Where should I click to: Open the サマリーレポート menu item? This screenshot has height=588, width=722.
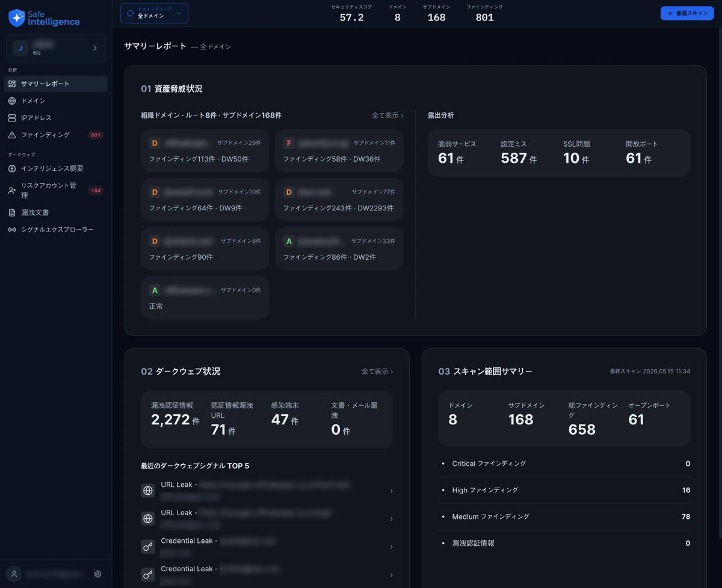pos(56,84)
